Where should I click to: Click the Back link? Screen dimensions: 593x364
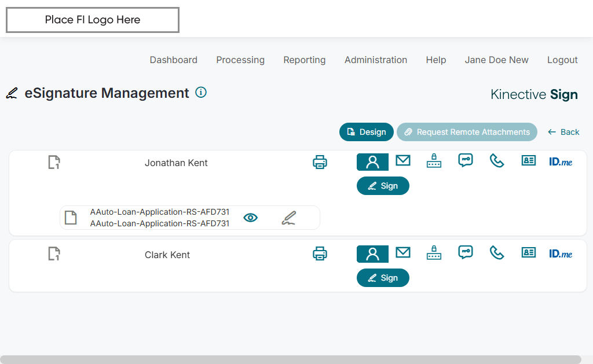(563, 132)
